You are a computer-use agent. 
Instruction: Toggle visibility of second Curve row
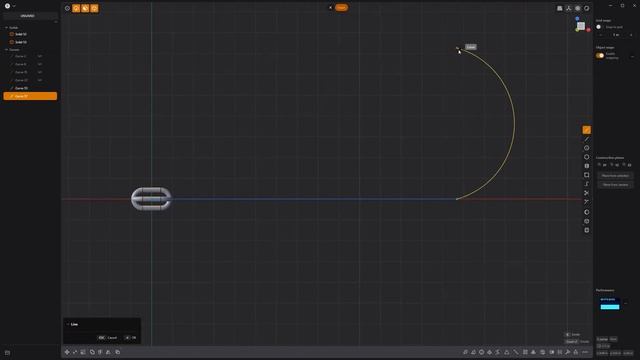click(x=40, y=64)
